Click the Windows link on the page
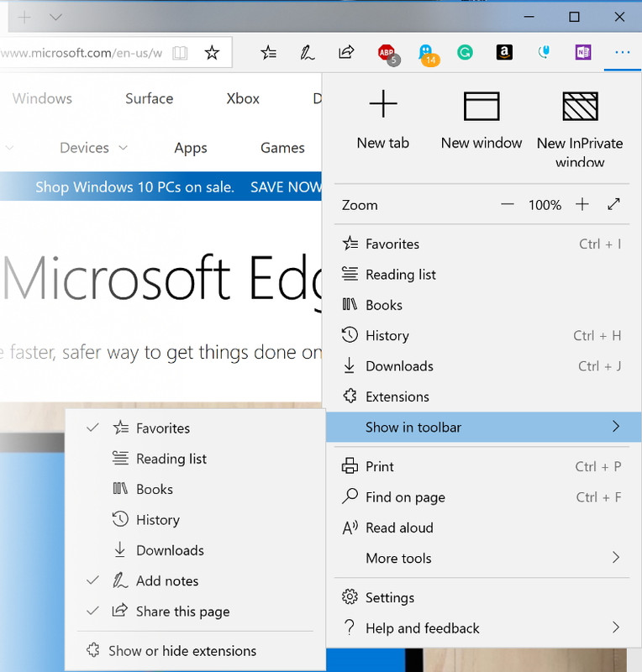The height and width of the screenshot is (672, 642). [42, 98]
